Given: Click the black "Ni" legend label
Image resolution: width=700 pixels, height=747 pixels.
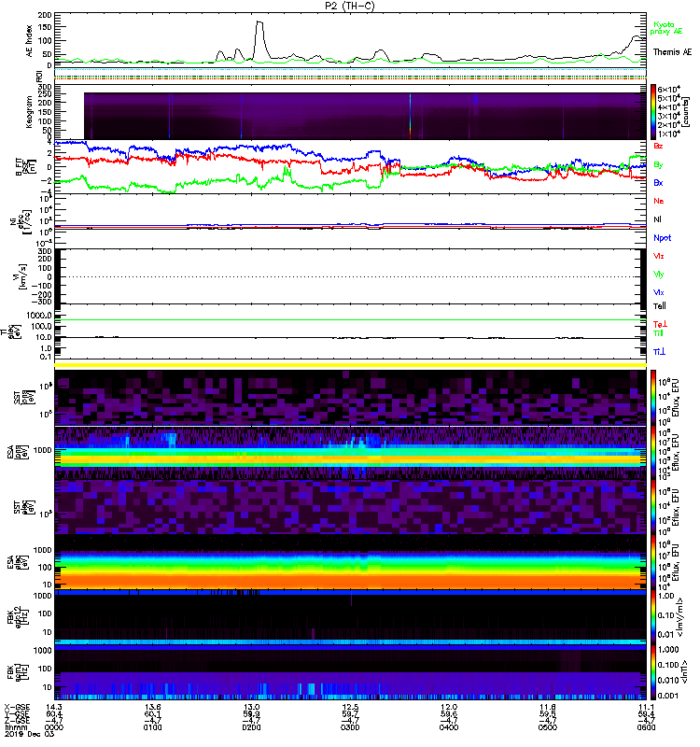Looking at the screenshot, I should point(657,219).
